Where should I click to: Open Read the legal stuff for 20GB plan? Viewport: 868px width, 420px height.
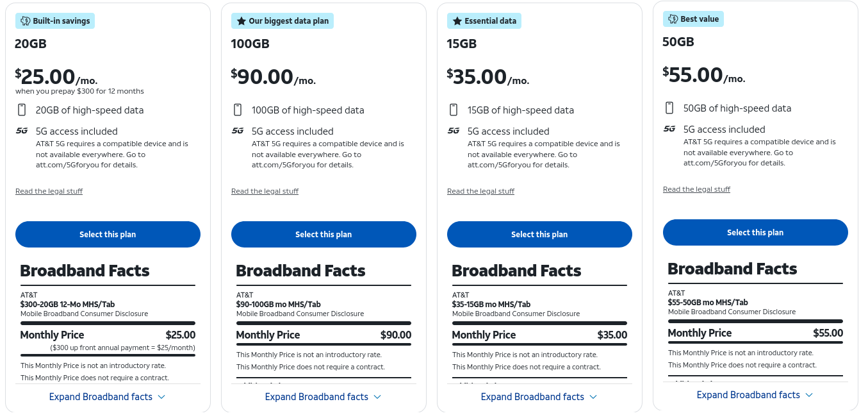pyautogui.click(x=49, y=191)
